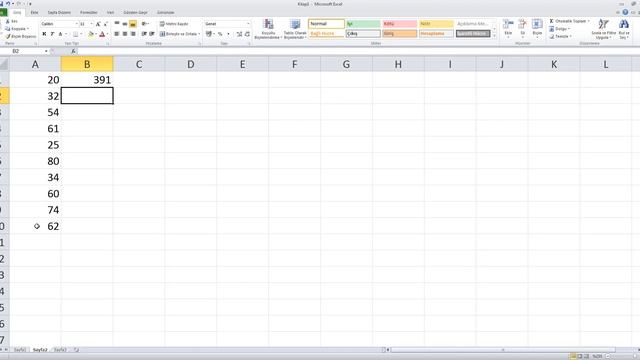Increase the cell indent
Screen dimensions: 640x360
(x=152, y=34)
